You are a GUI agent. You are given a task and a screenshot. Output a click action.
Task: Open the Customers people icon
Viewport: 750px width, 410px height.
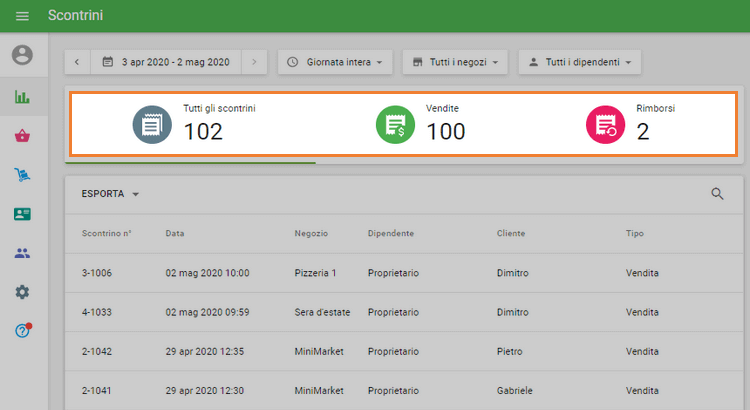(x=22, y=253)
